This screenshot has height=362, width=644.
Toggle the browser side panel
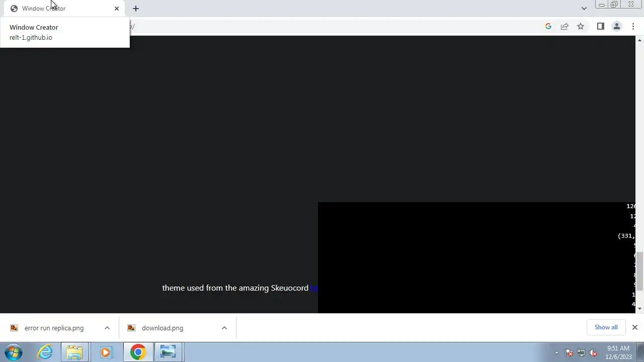600,26
